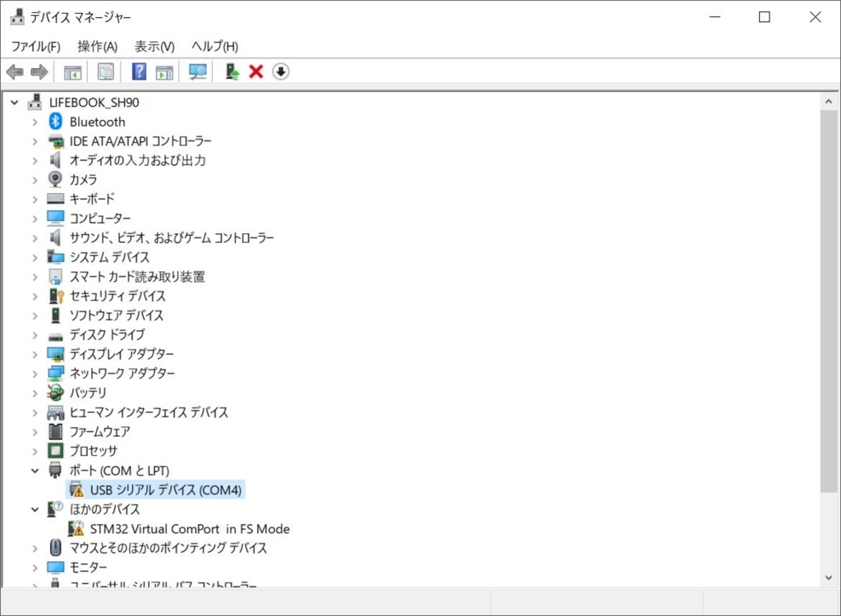
Task: Maximize the デバイス マネージャー window
Action: [x=765, y=16]
